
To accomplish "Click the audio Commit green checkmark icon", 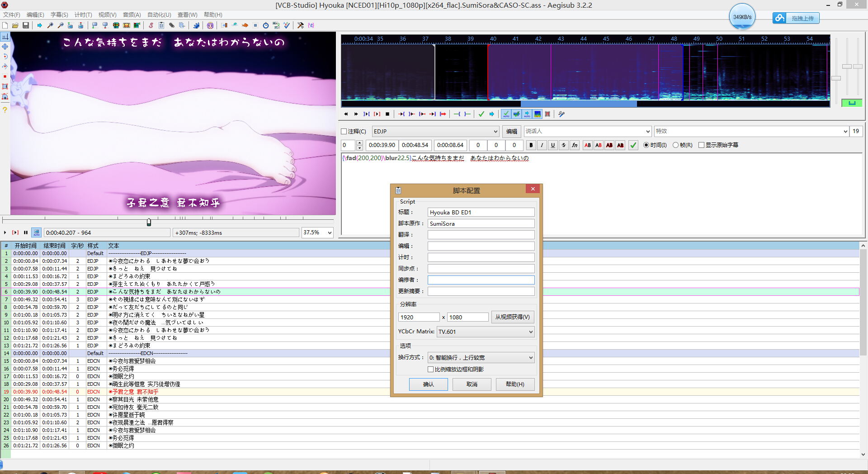I will coord(481,114).
